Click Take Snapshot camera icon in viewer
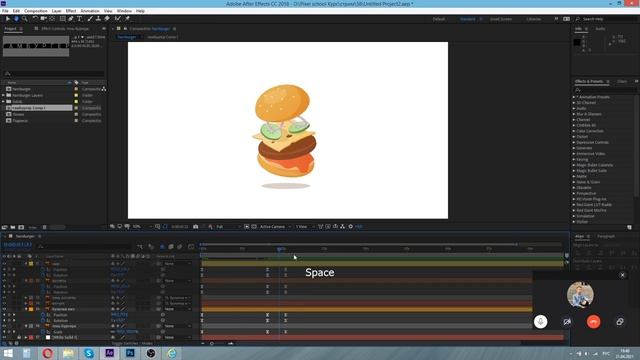Image resolution: width=640 pixels, height=360 pixels. (x=196, y=227)
